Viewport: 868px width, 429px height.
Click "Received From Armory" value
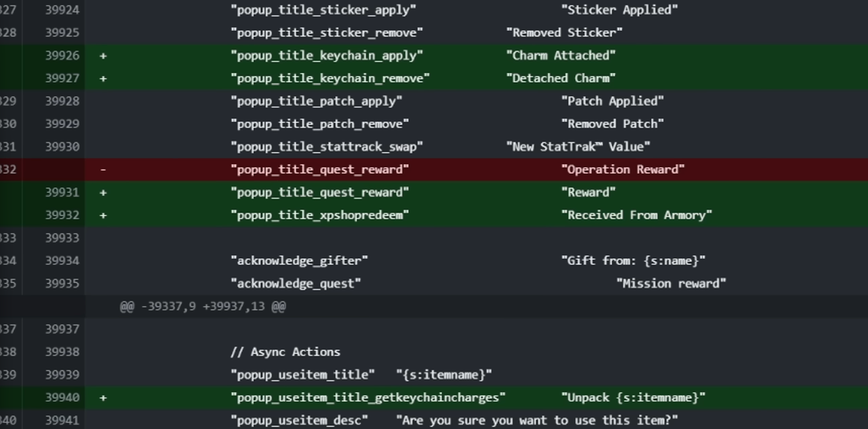637,215
